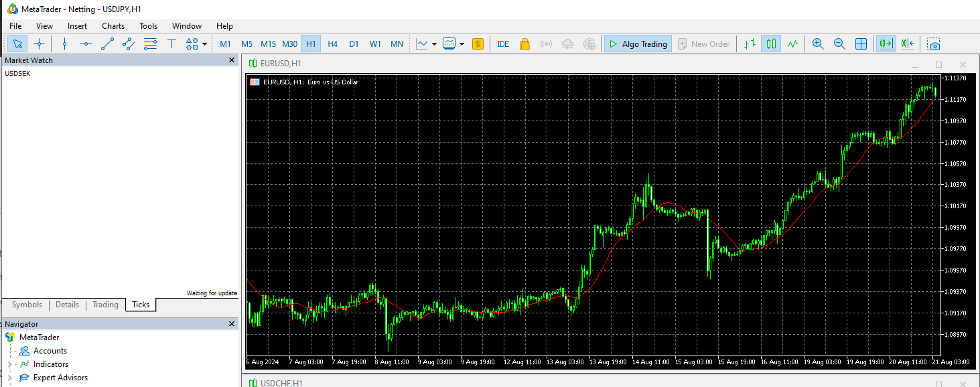Take a chart screenshot with the camera tool
Screen dimensions: 980x387
[x=934, y=44]
